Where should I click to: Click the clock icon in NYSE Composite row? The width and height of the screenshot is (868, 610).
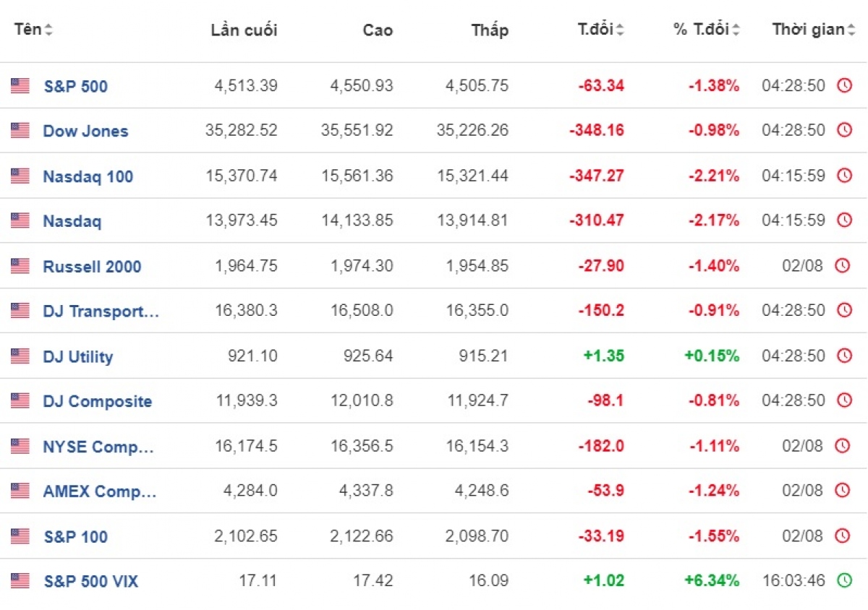[842, 445]
